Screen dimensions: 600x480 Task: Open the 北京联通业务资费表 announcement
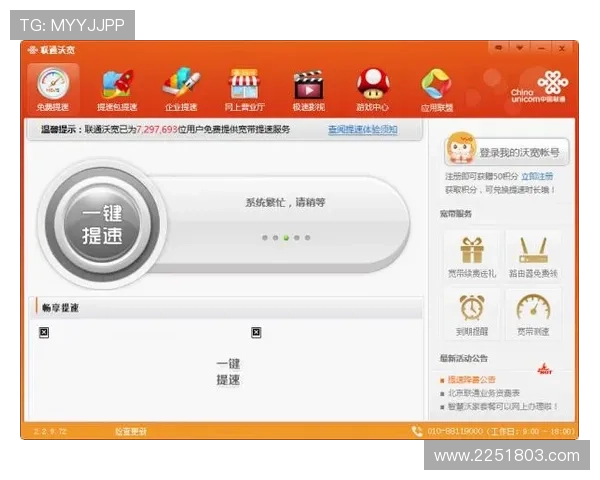(484, 393)
